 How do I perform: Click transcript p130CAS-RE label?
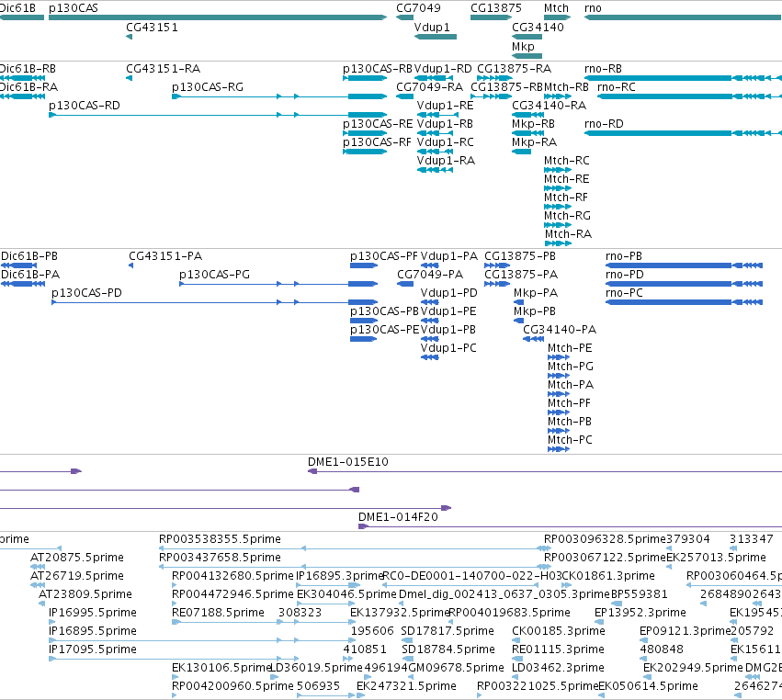click(x=378, y=124)
